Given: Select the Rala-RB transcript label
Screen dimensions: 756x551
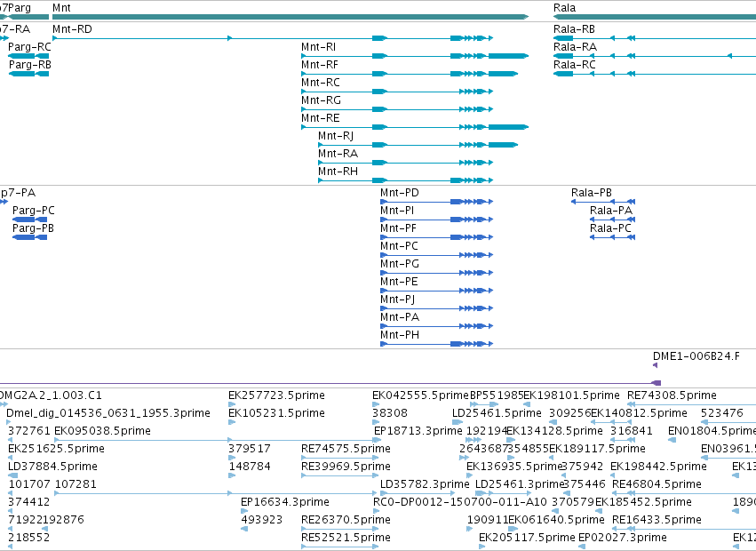Looking at the screenshot, I should point(574,29).
